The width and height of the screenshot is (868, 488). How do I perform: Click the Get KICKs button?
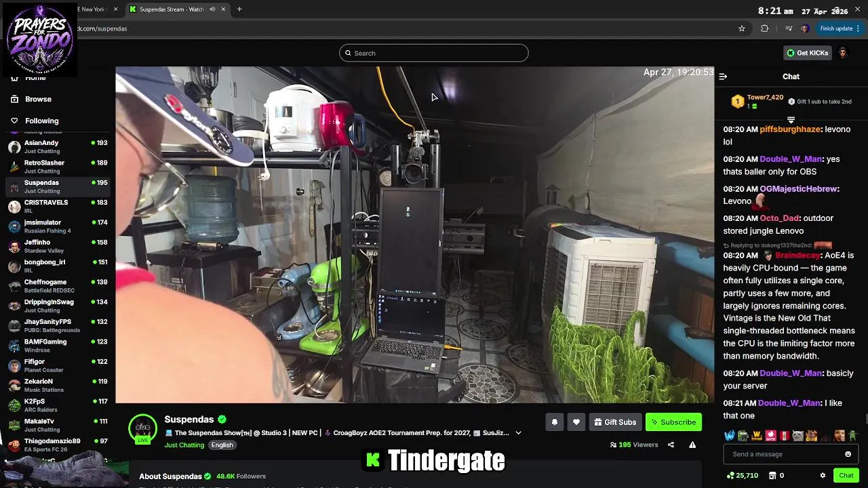click(x=807, y=53)
